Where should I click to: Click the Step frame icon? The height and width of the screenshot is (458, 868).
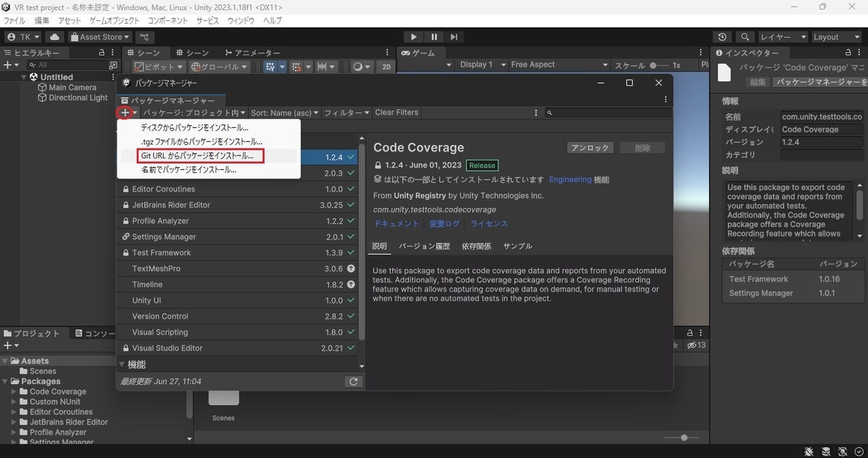point(454,37)
